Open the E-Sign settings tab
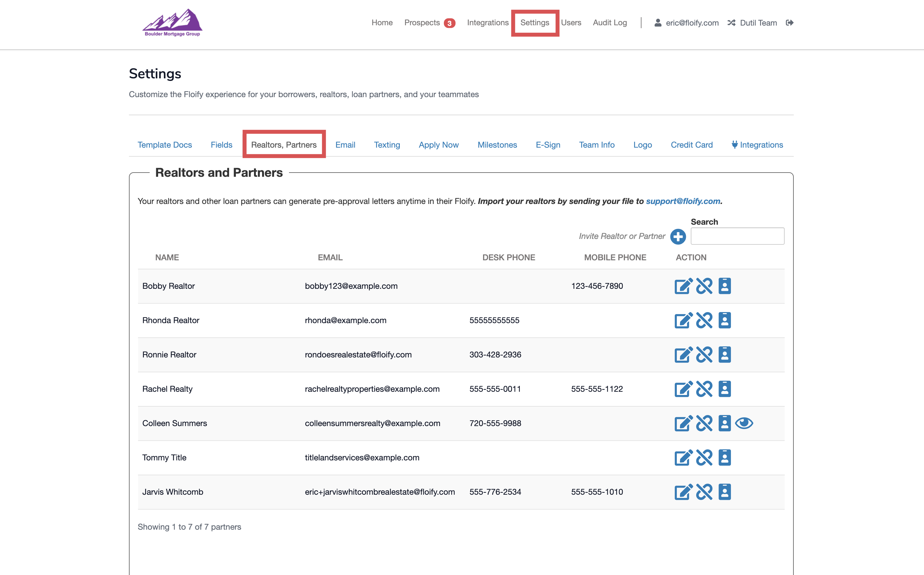The width and height of the screenshot is (924, 575). [548, 145]
